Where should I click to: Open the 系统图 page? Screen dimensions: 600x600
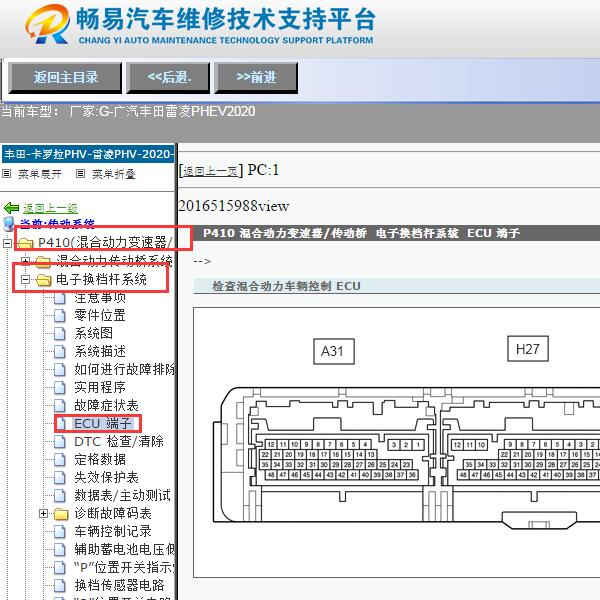[94, 333]
